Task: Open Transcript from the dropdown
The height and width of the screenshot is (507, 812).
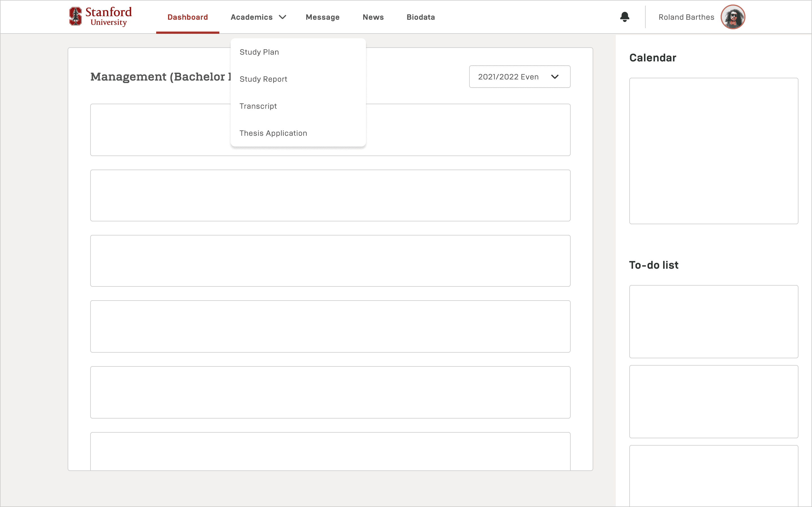Action: click(x=258, y=106)
